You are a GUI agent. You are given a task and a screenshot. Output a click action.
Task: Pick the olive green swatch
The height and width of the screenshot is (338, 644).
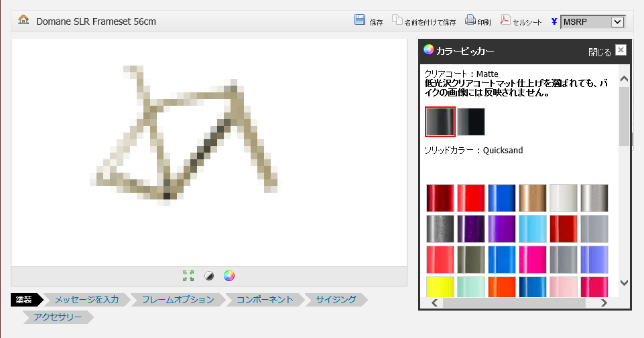coord(471,260)
